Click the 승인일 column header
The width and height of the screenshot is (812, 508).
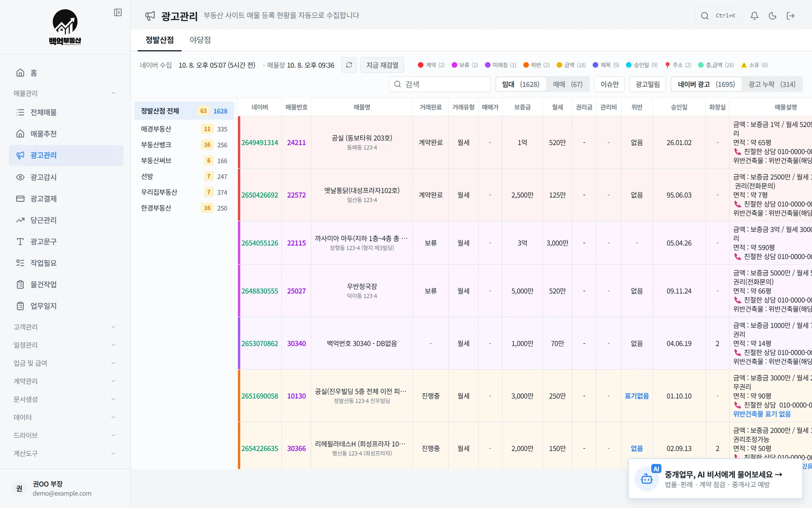click(x=679, y=107)
